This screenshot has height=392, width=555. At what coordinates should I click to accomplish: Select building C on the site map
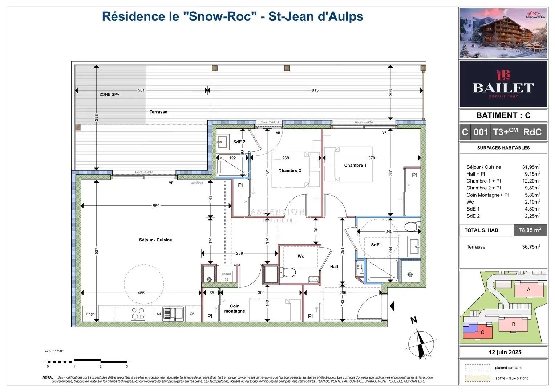click(x=482, y=332)
